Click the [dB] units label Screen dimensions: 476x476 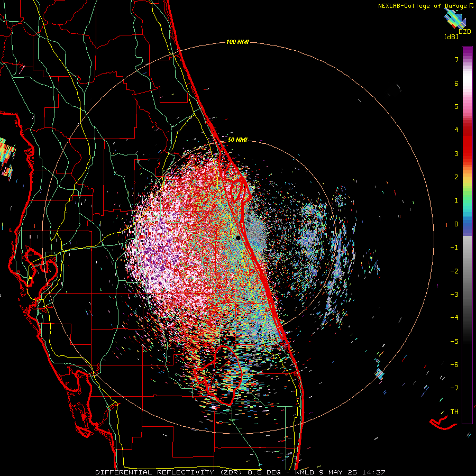click(x=452, y=36)
